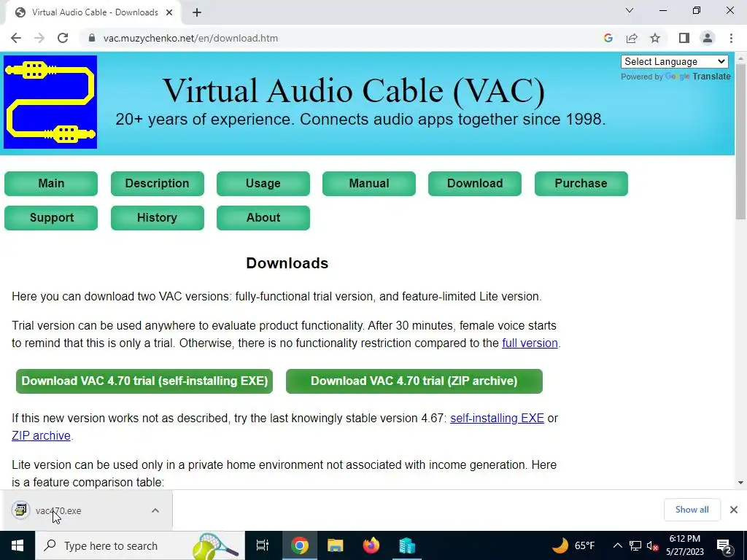Screen dimensions: 747x560
Task: Open the blue building app taskbar icon
Action: [407, 545]
